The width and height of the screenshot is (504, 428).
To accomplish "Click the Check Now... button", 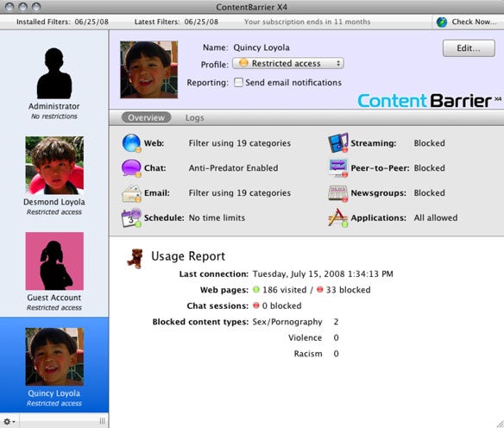I will pos(468,22).
